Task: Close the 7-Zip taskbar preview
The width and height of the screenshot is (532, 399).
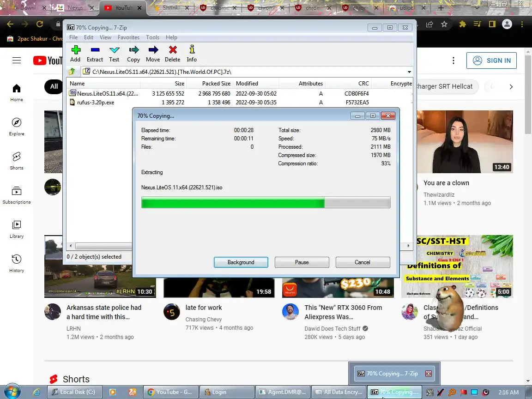Action: (429, 374)
